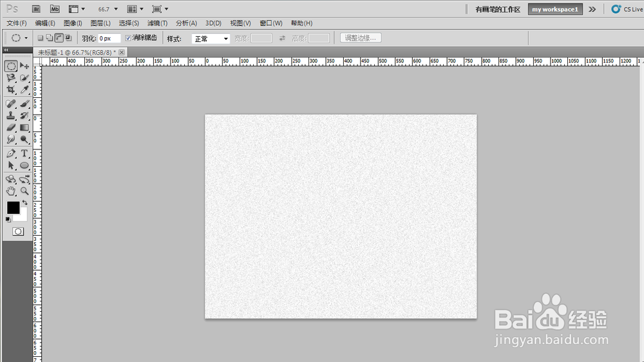Click the 调整边缘 button
Screen dimensions: 644x362
click(x=361, y=38)
